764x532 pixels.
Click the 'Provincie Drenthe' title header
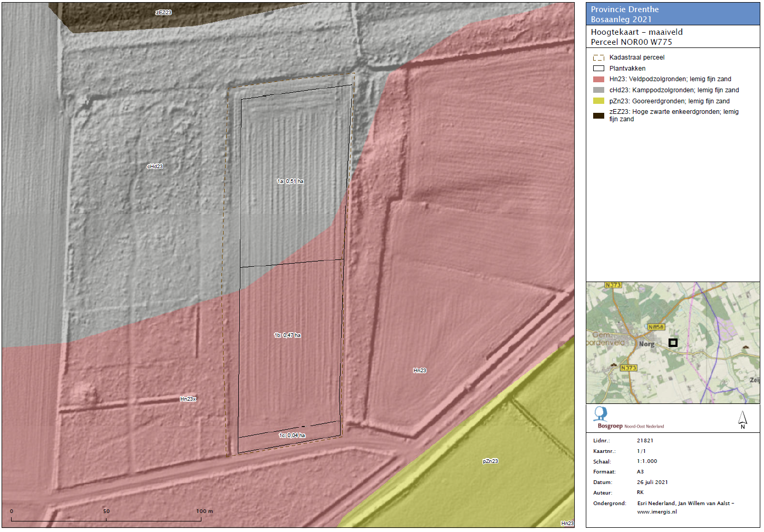625,9
